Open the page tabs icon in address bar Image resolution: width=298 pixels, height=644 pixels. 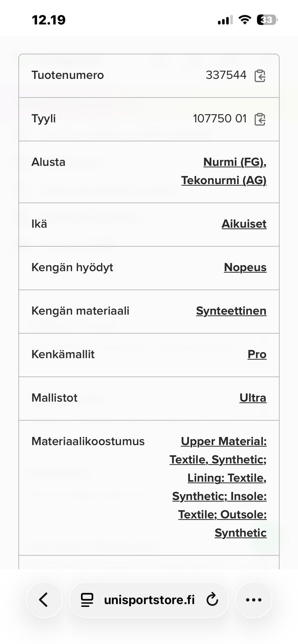coord(87,600)
